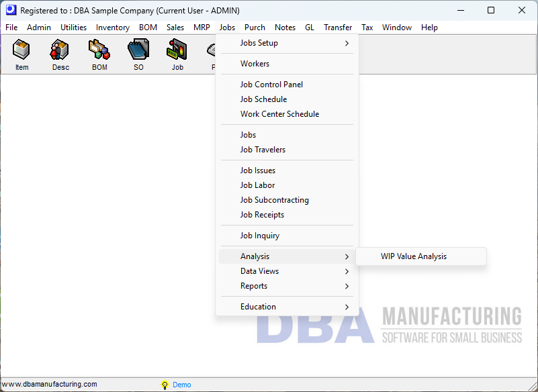Open the Notes menu
Screen dimensions: 538x392
pyautogui.click(x=285, y=28)
